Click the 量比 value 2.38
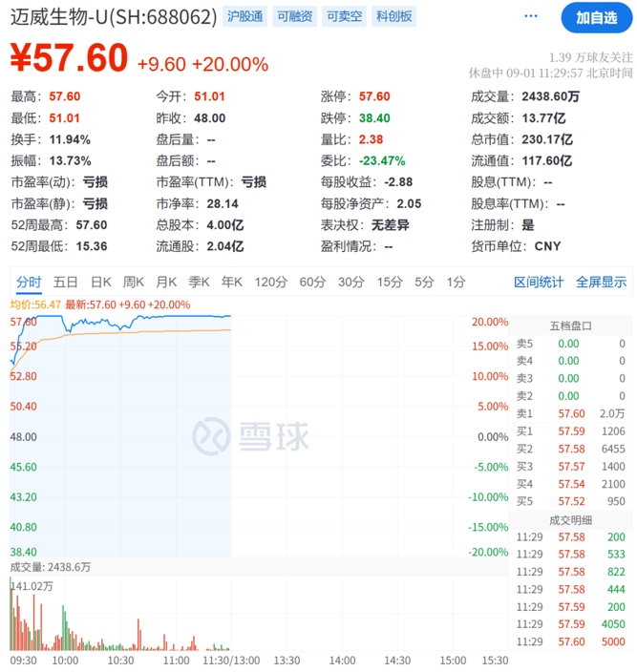The image size is (637, 672). click(x=371, y=139)
